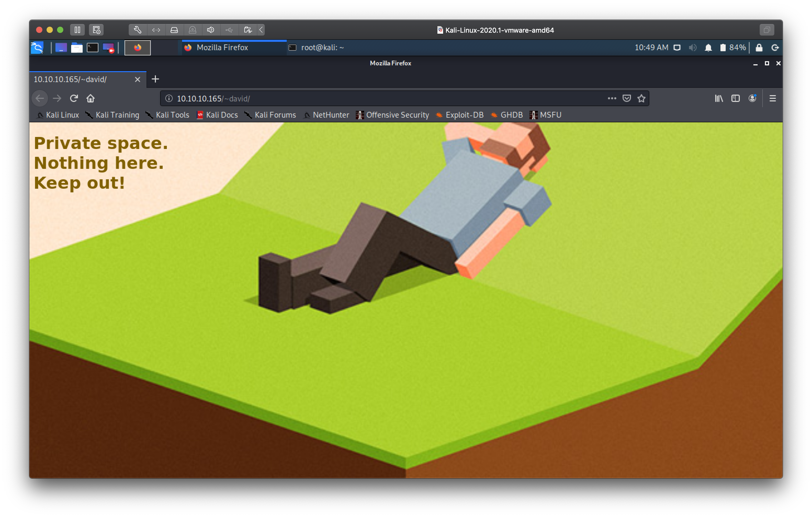Bookmark this page with the star icon
Screen dimensions: 812x517
pyautogui.click(x=641, y=99)
